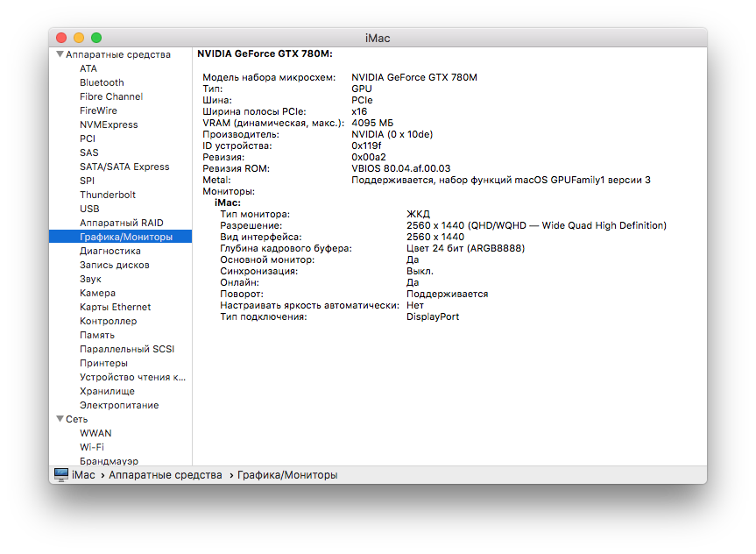The height and width of the screenshot is (554, 756).
Task: Click Цвет 24 бит (ARGB8888) value
Action: click(465, 248)
